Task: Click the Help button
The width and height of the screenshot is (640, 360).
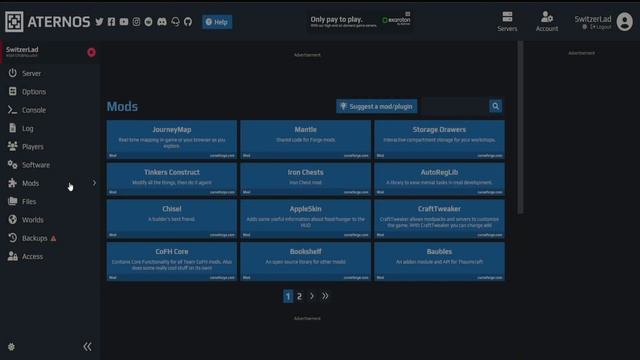Action: click(x=217, y=22)
